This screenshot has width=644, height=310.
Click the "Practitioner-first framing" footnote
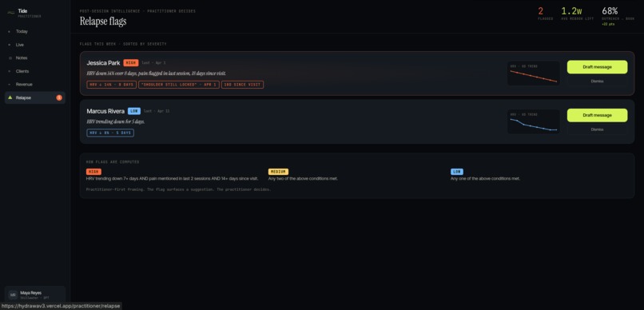(x=178, y=189)
